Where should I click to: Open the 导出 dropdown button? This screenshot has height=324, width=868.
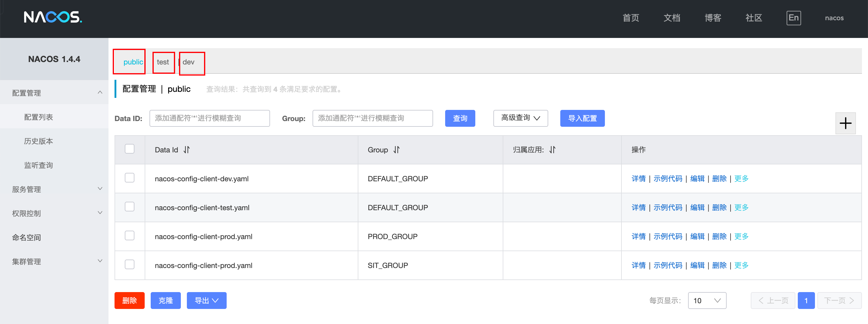click(206, 301)
